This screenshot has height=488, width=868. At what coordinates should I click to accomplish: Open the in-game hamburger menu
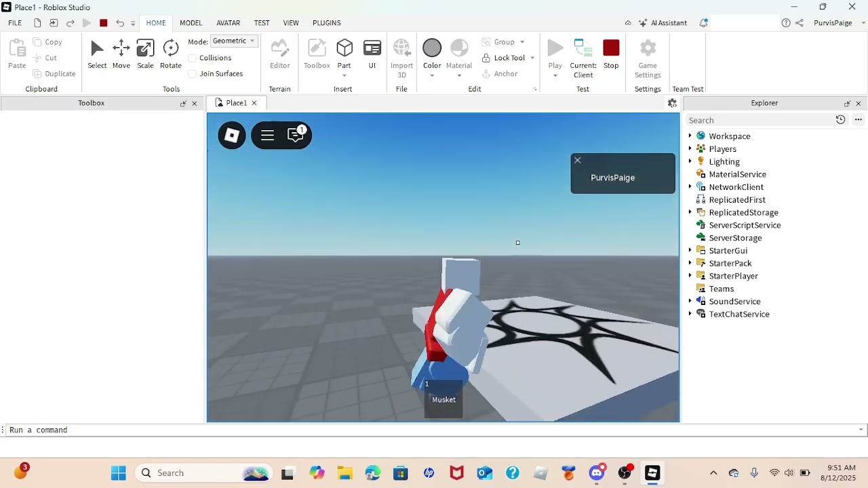[267, 136]
